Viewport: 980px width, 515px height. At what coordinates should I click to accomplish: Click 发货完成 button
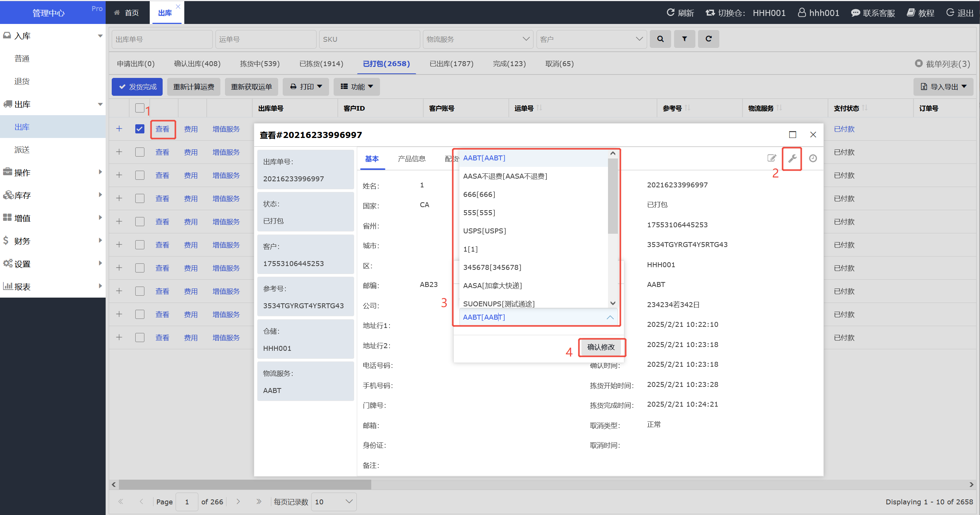(x=137, y=87)
